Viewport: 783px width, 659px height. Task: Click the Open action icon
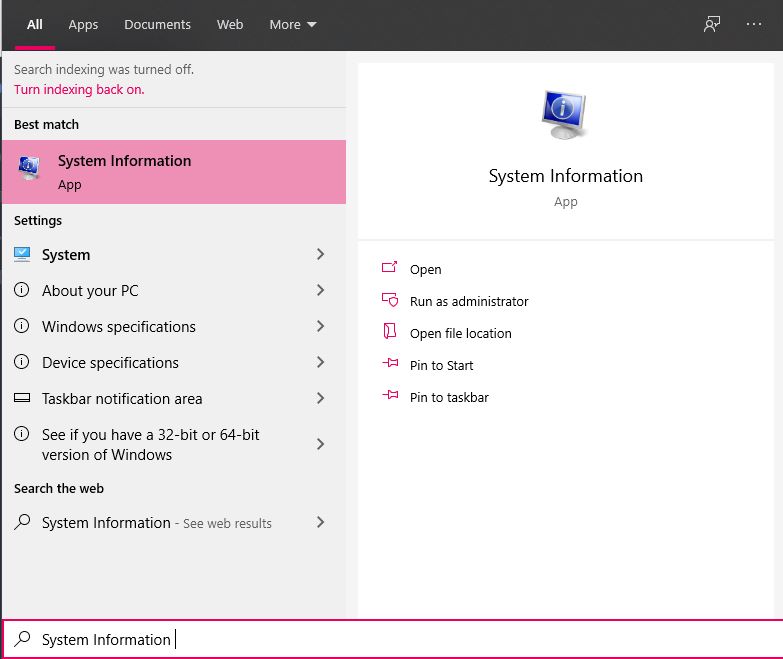click(x=390, y=267)
